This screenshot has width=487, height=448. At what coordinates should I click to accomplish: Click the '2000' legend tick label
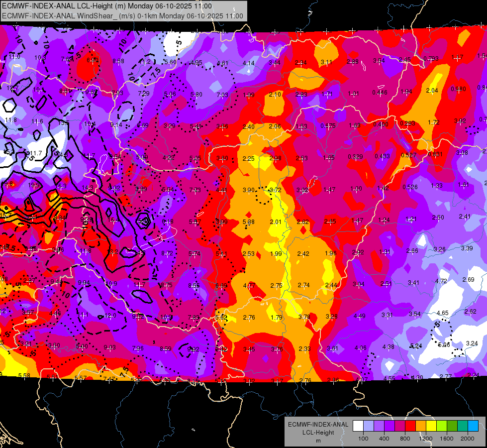(x=468, y=439)
